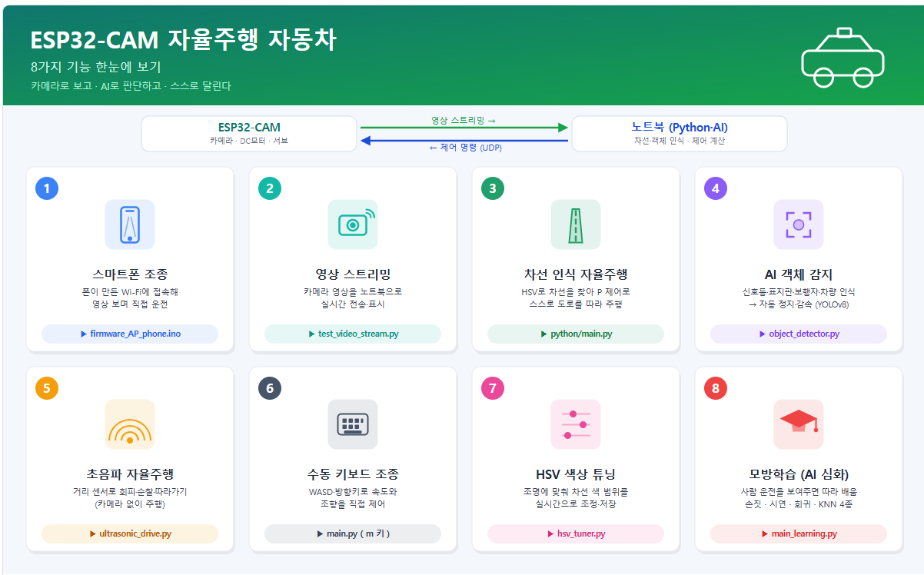The width and height of the screenshot is (924, 575).
Task: Click the AI object detection focus icon
Action: [799, 224]
